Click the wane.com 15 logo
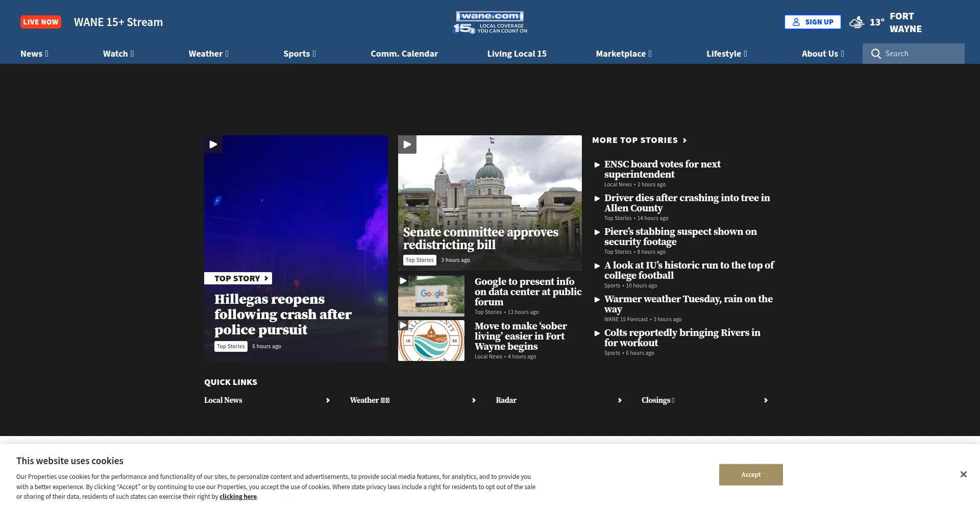980x507 pixels. (x=490, y=22)
